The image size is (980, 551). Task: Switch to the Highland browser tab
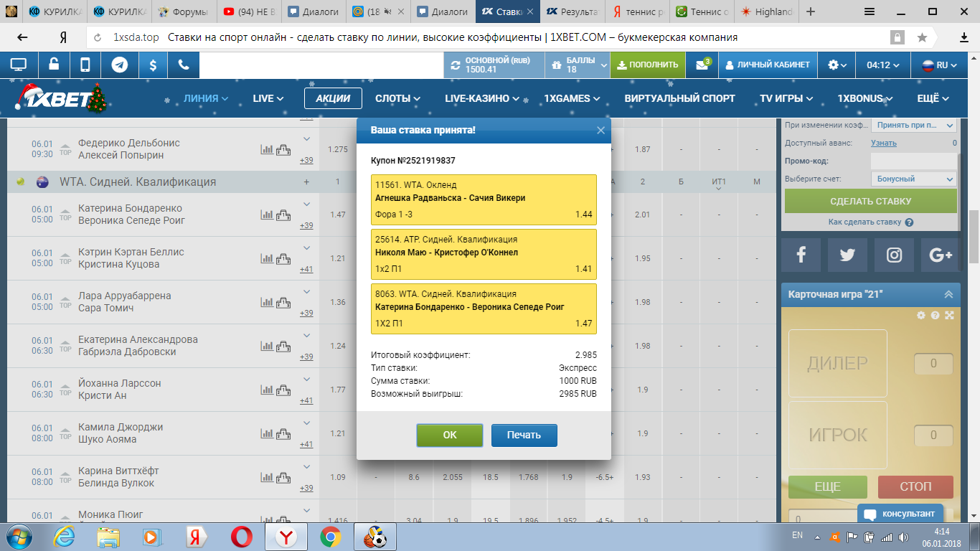[766, 11]
